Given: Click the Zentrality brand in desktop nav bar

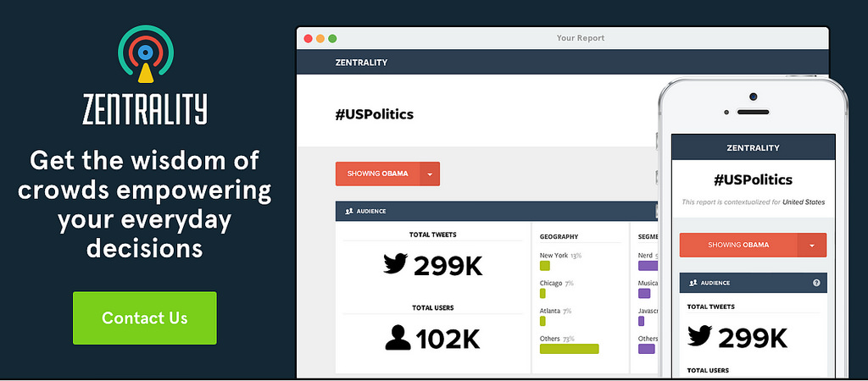Looking at the screenshot, I should [361, 63].
